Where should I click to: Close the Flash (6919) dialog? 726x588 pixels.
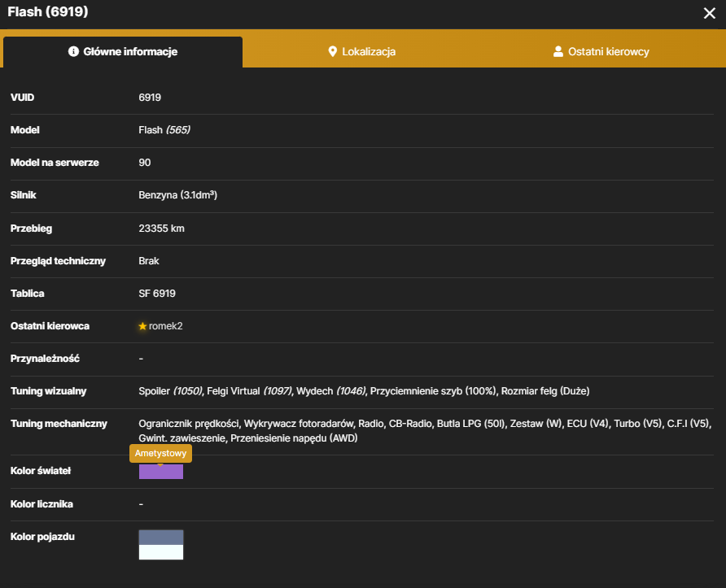click(710, 13)
